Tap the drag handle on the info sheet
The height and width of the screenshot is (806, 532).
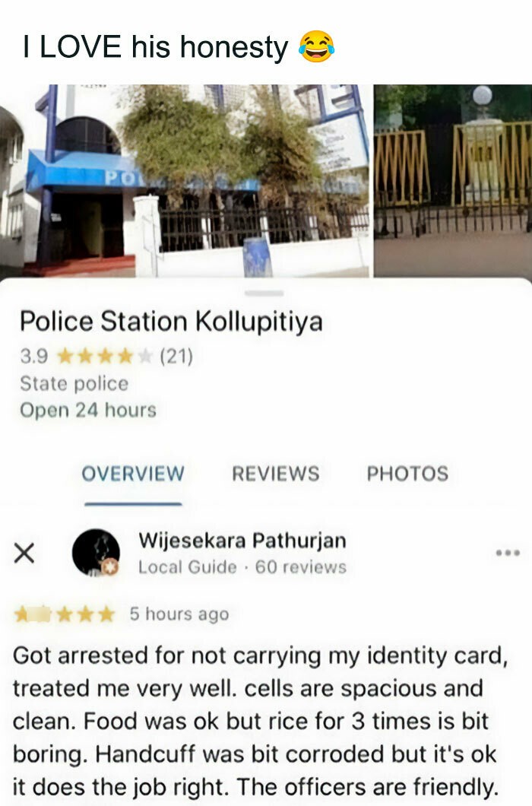[x=264, y=293]
